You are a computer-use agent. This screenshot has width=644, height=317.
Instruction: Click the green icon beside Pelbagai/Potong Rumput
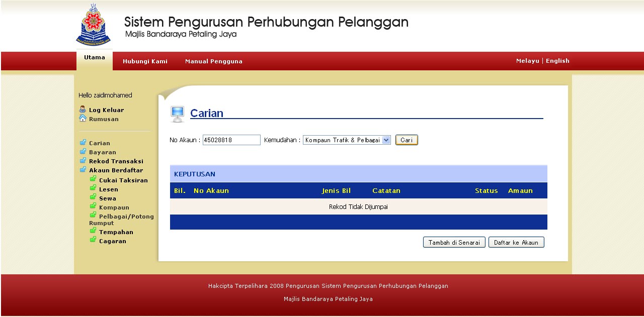click(x=93, y=215)
